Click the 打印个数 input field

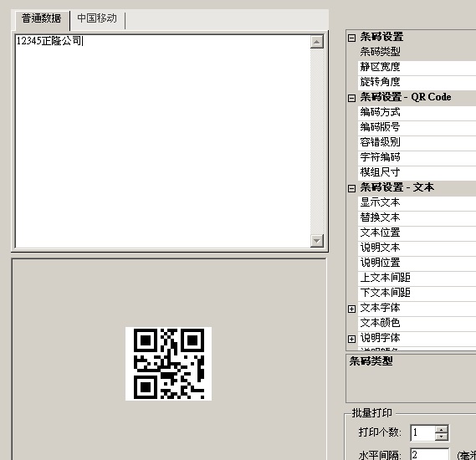(423, 432)
